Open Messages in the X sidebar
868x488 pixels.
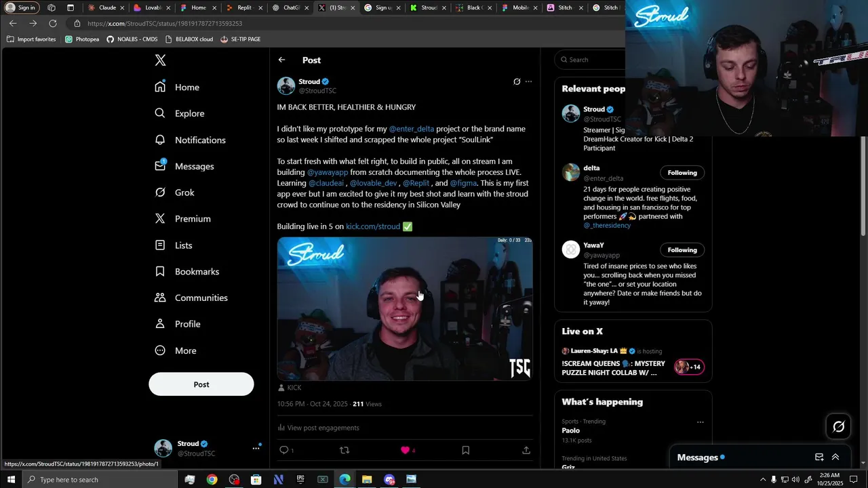coord(184,166)
